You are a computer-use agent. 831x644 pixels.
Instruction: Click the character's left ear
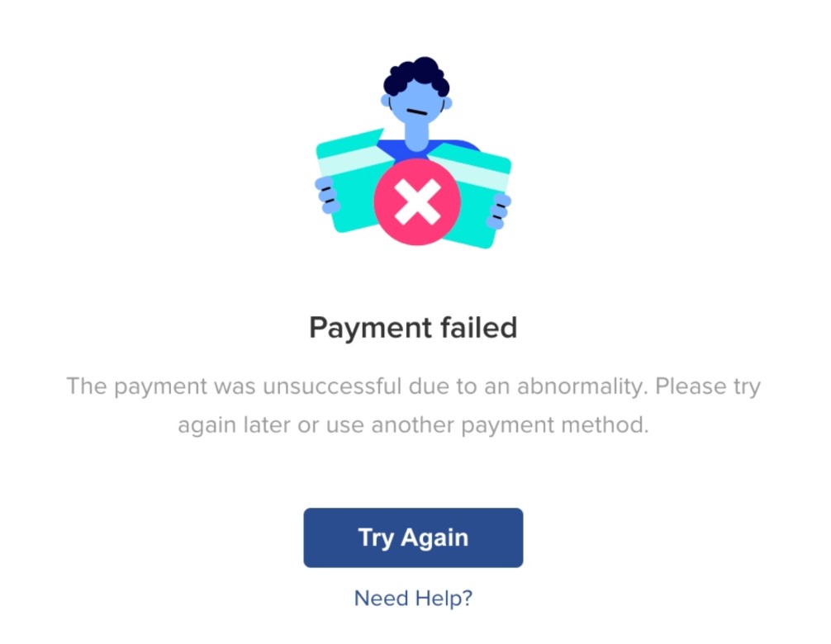(385, 100)
